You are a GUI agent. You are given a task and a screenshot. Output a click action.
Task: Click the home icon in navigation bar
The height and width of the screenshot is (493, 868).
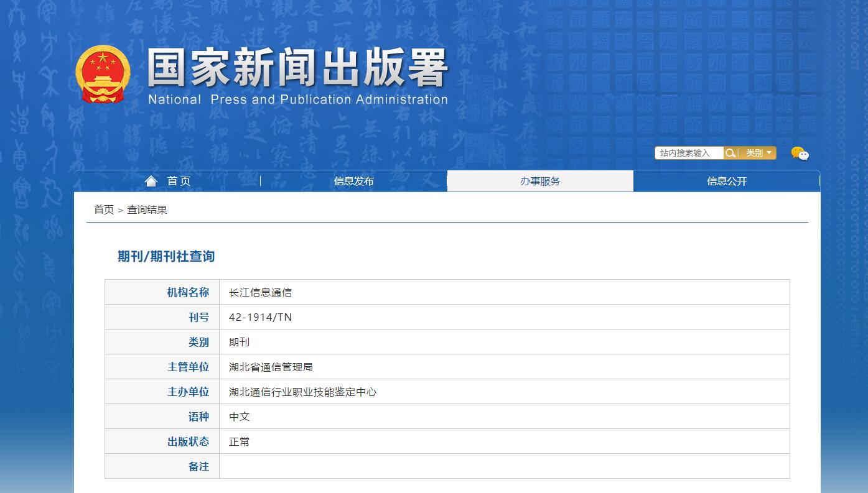(x=151, y=181)
